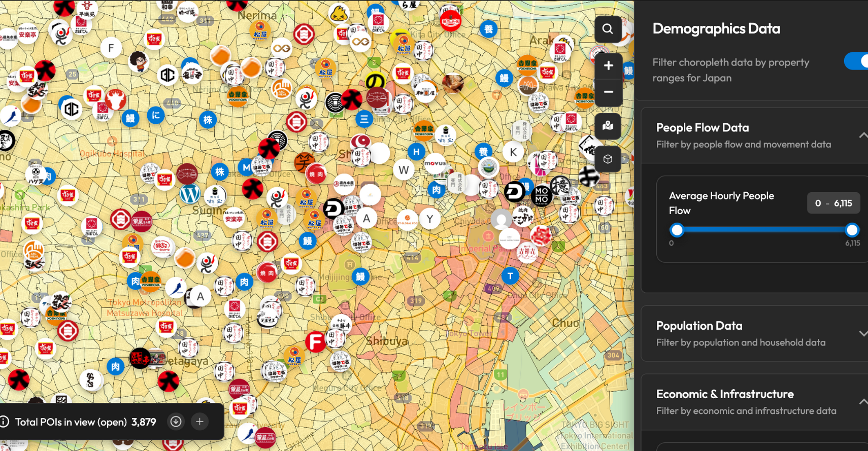Click the 'Average Hourly People Flow' label
The image size is (868, 451).
pos(721,203)
